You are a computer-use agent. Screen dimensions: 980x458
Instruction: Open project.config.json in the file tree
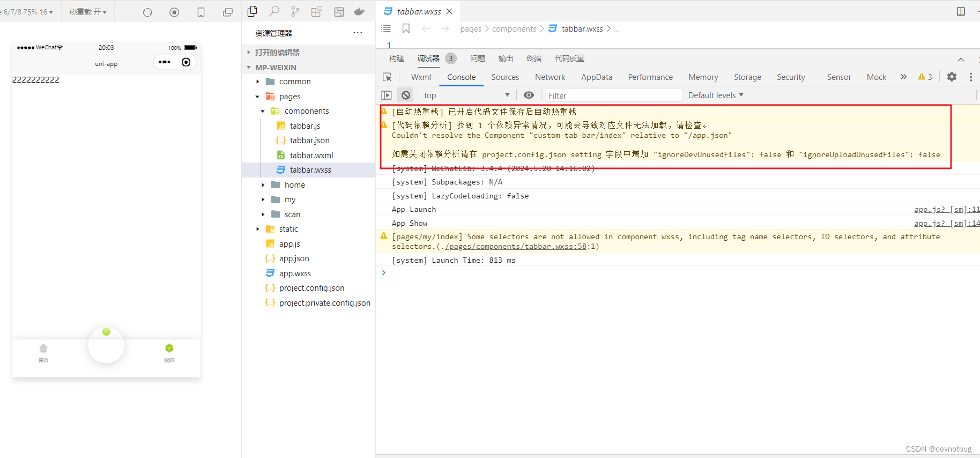tap(311, 288)
